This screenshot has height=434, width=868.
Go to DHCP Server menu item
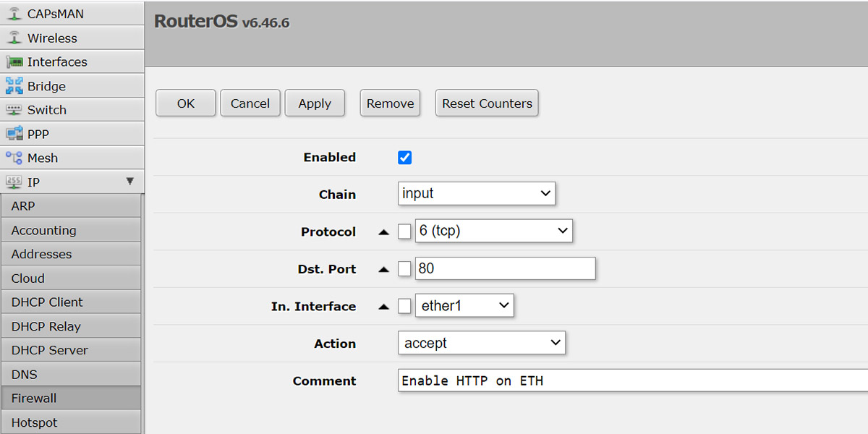pos(71,350)
